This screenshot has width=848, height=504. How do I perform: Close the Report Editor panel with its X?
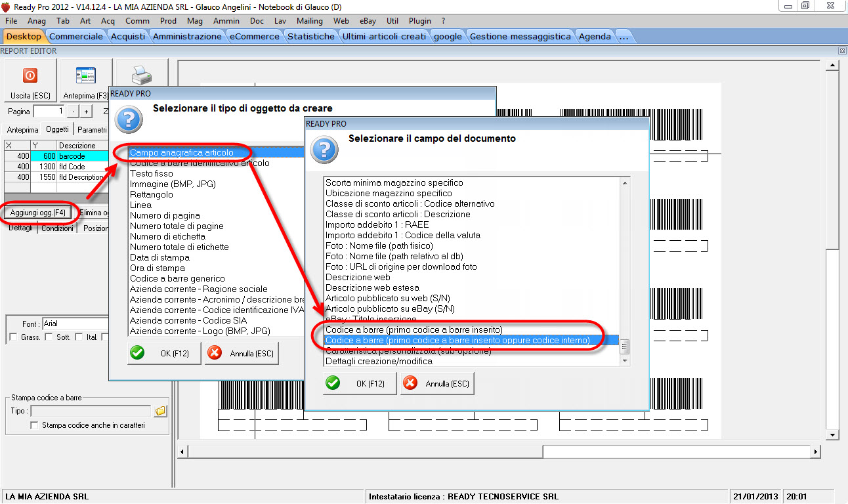[842, 51]
